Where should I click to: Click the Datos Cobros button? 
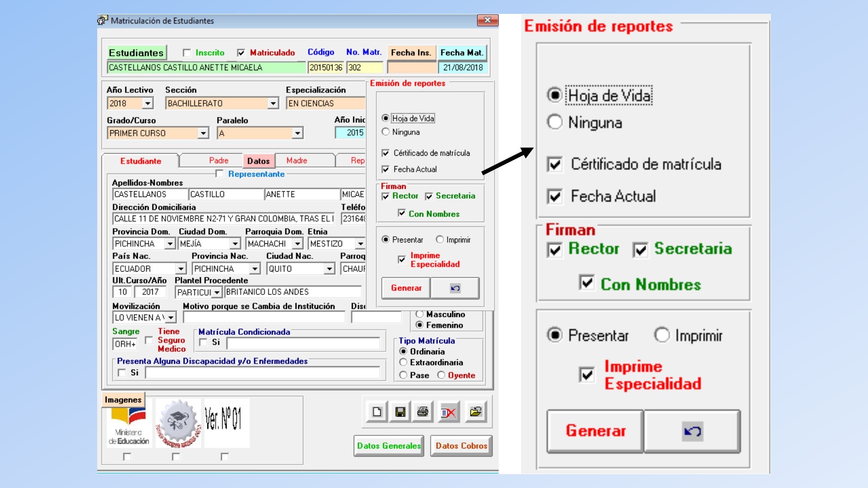pos(461,446)
